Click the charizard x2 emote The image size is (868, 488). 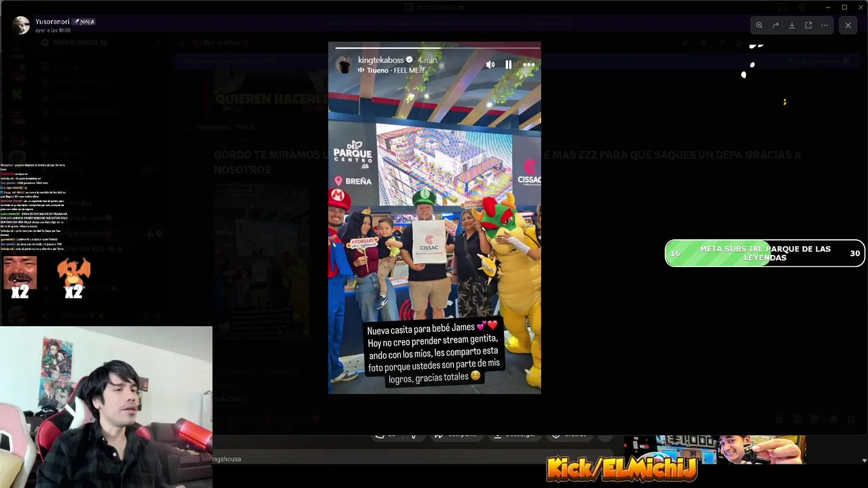pyautogui.click(x=74, y=278)
